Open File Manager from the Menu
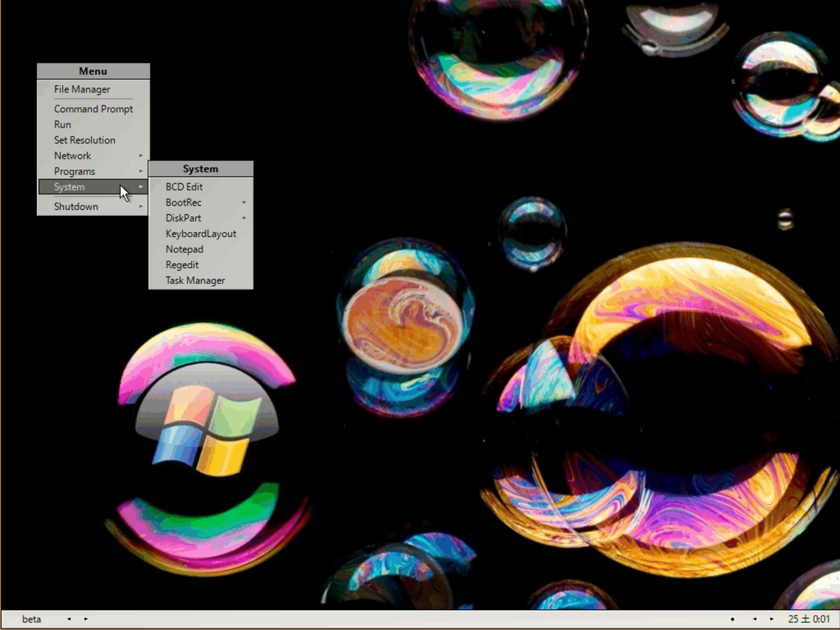The width and height of the screenshot is (840, 630). point(82,89)
